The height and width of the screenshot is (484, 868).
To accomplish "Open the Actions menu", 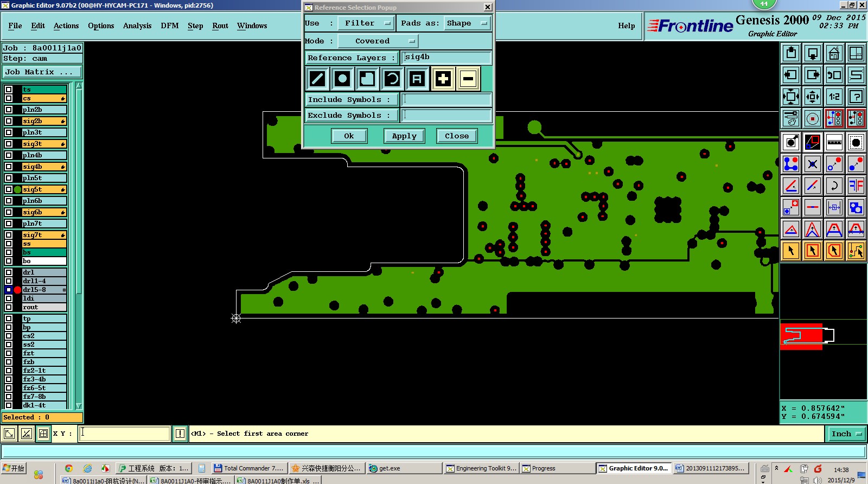I will pyautogui.click(x=66, y=26).
